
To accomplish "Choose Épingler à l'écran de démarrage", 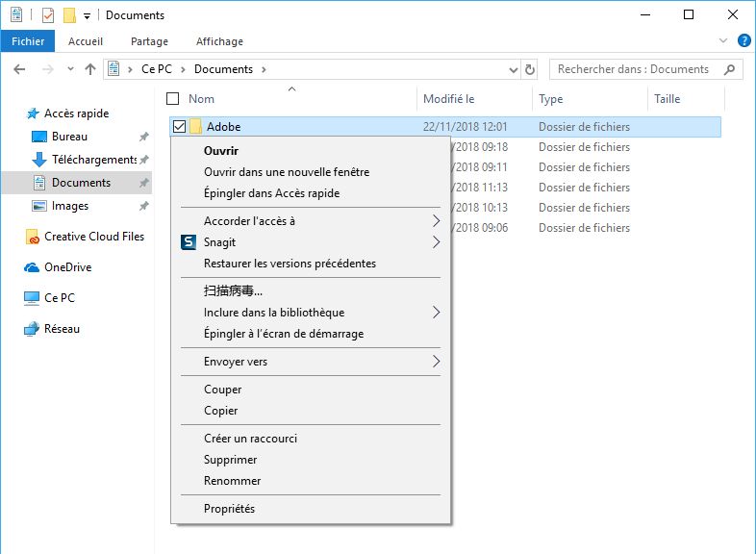I will [311, 334].
